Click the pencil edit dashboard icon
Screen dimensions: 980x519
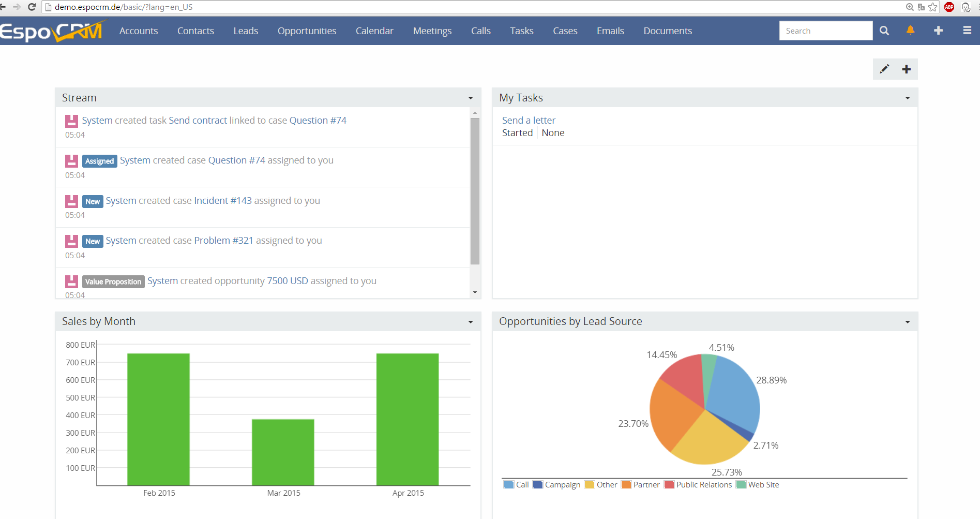point(884,69)
